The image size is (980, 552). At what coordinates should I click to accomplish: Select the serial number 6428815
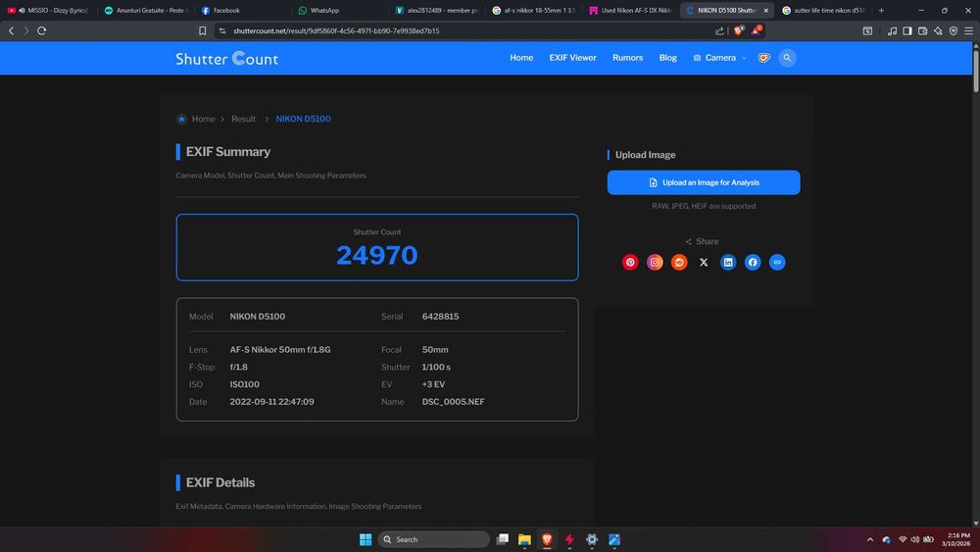pyautogui.click(x=440, y=317)
